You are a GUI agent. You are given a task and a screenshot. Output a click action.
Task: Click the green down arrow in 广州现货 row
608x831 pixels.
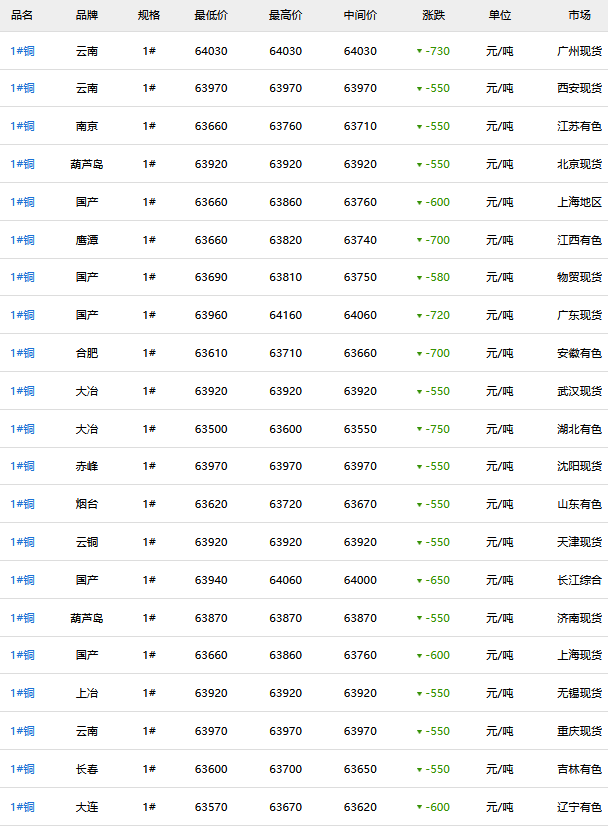point(419,52)
